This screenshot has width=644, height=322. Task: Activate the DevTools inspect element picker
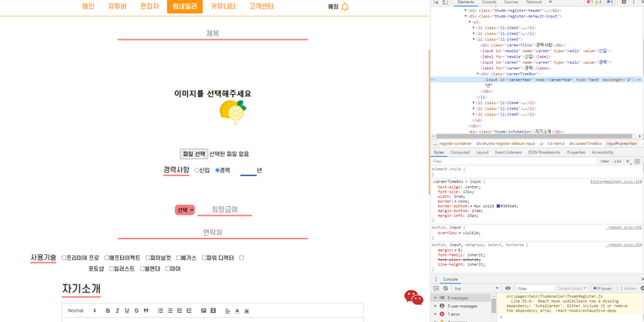click(436, 2)
